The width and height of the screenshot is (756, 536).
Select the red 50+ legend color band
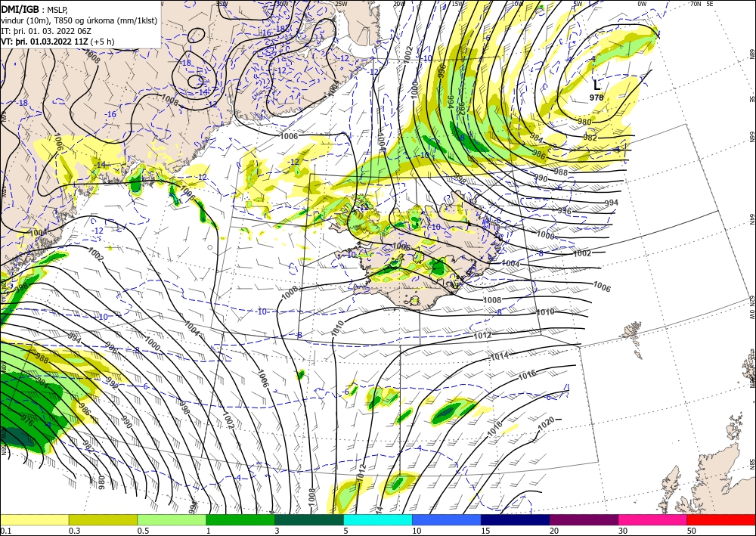721,519
